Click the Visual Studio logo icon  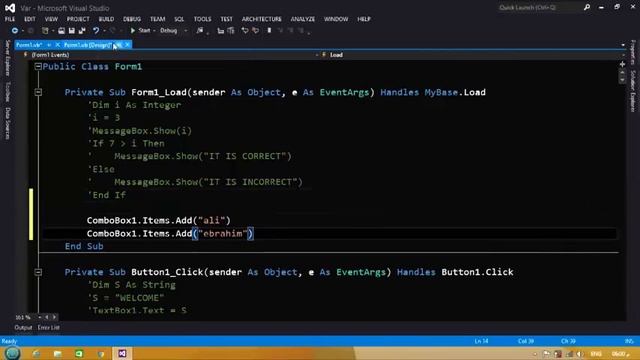pyautogui.click(x=10, y=8)
